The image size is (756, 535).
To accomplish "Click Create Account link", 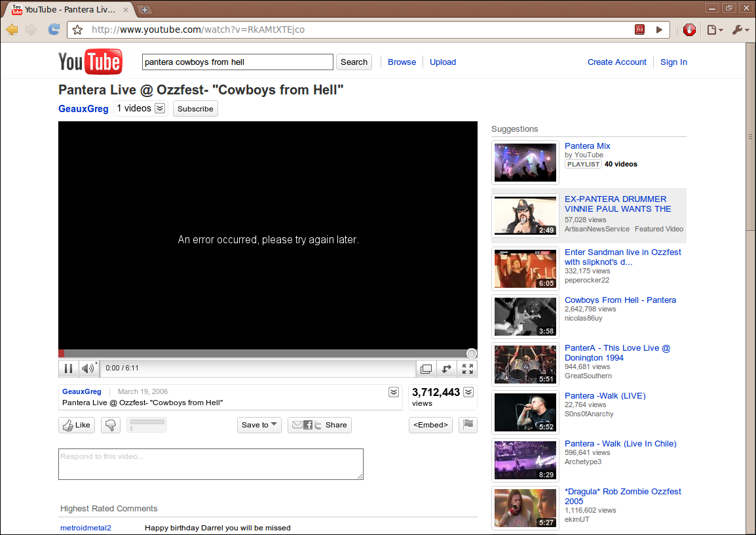I will point(616,62).
